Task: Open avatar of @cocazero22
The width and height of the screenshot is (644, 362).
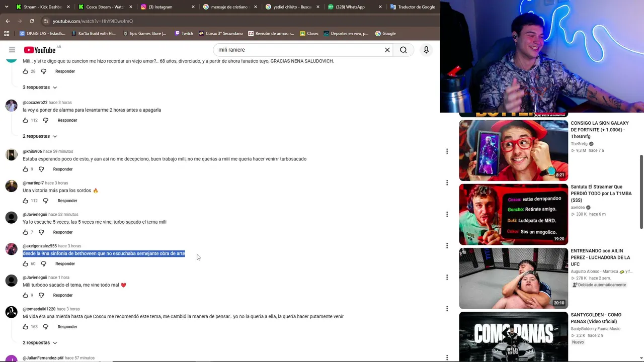Action: coord(11,105)
